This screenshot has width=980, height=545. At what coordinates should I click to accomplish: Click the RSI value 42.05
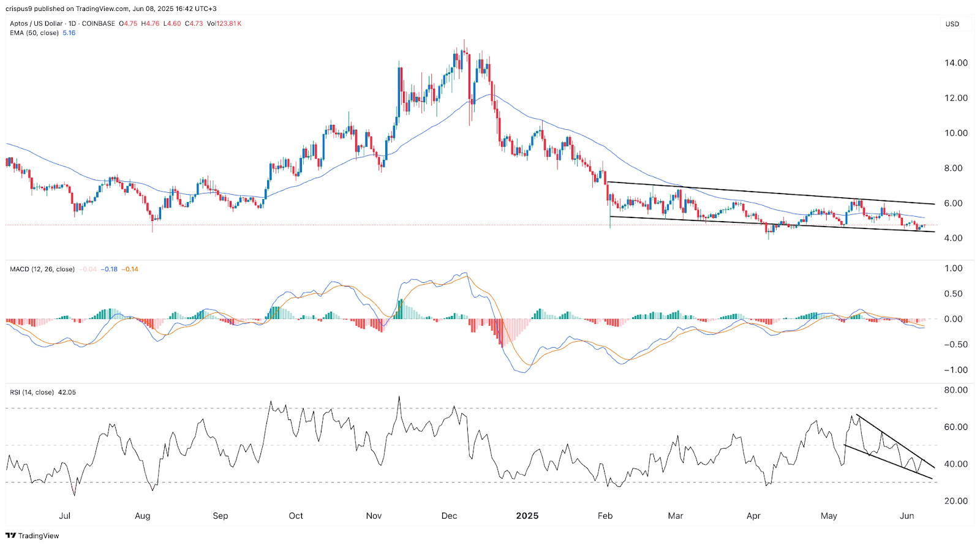click(x=67, y=393)
